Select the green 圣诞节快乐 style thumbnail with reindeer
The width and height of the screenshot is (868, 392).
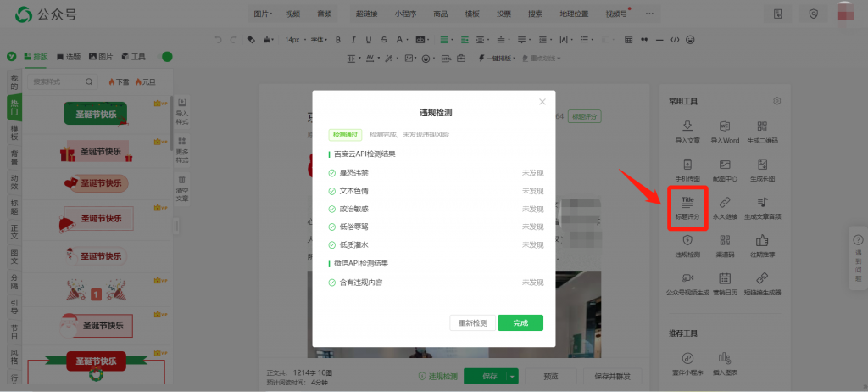(96, 113)
